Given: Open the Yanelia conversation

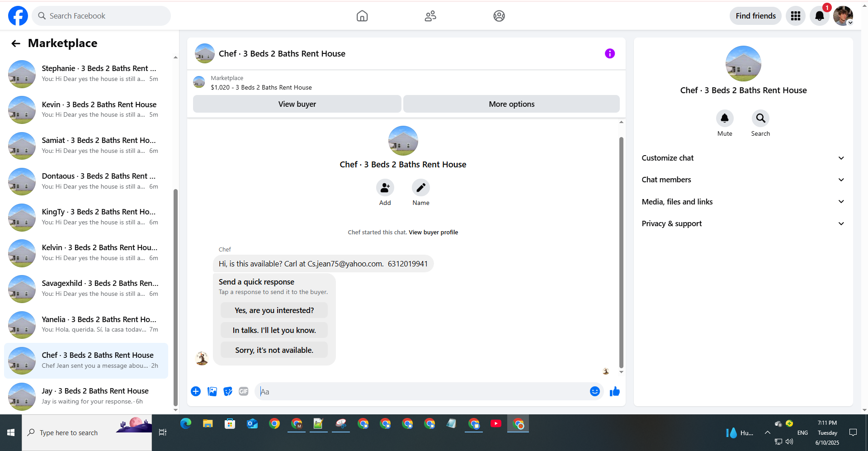Looking at the screenshot, I should pyautogui.click(x=86, y=325).
